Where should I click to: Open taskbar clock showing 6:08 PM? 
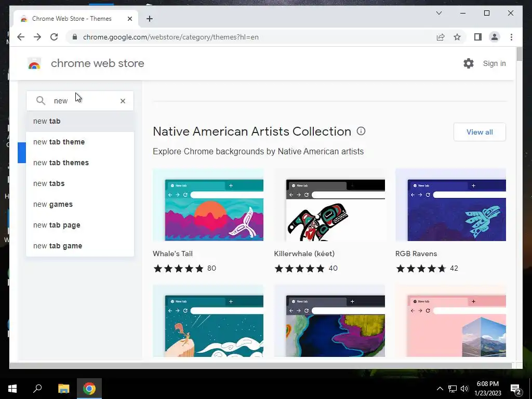point(487,389)
